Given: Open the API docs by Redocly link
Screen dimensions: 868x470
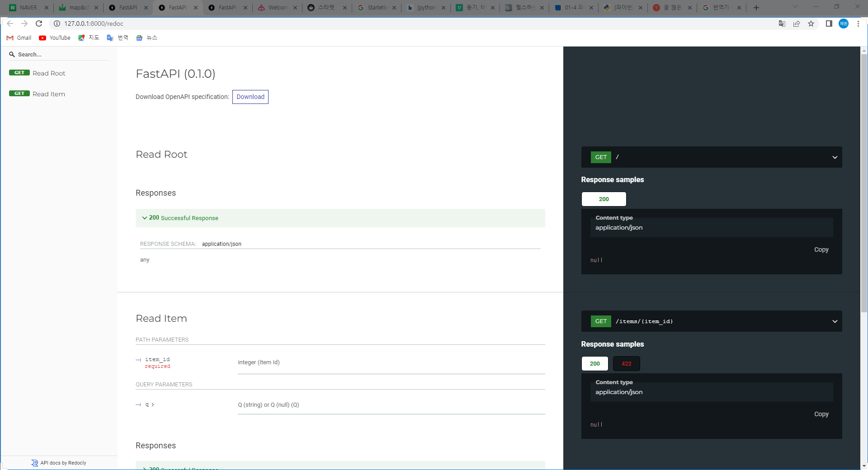Looking at the screenshot, I should click(x=59, y=463).
